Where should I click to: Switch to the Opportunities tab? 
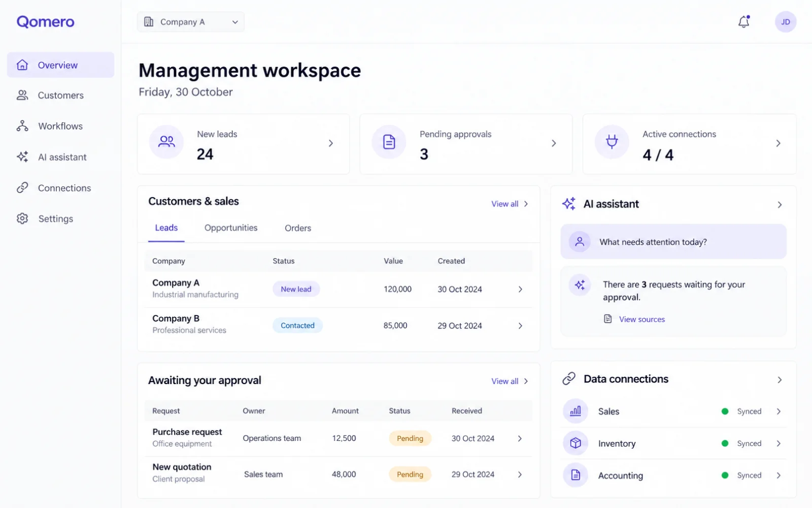point(231,228)
